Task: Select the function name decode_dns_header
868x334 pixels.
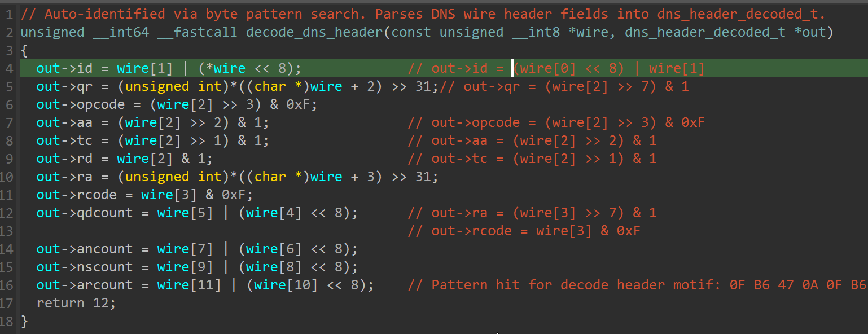Action: tap(314, 32)
